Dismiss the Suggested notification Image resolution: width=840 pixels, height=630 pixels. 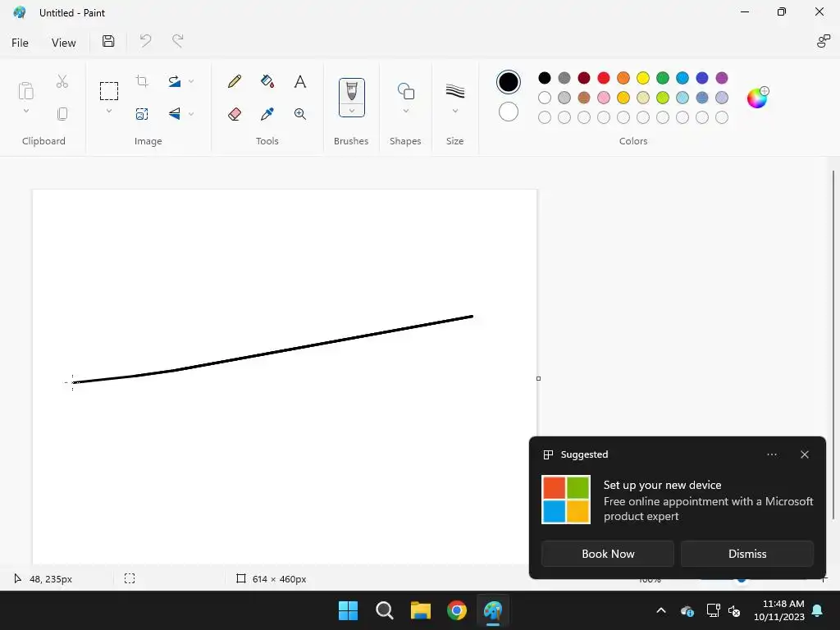click(x=746, y=554)
